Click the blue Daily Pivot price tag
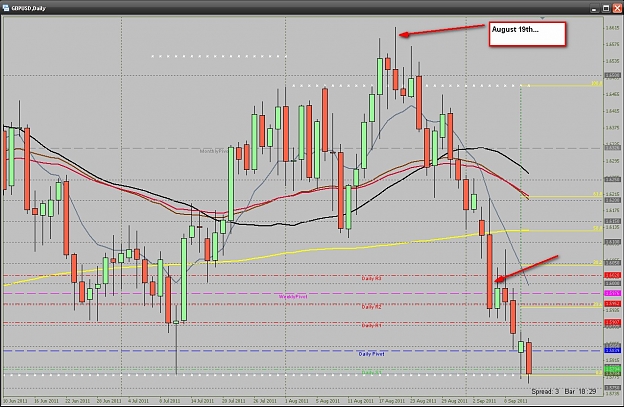 (613, 350)
